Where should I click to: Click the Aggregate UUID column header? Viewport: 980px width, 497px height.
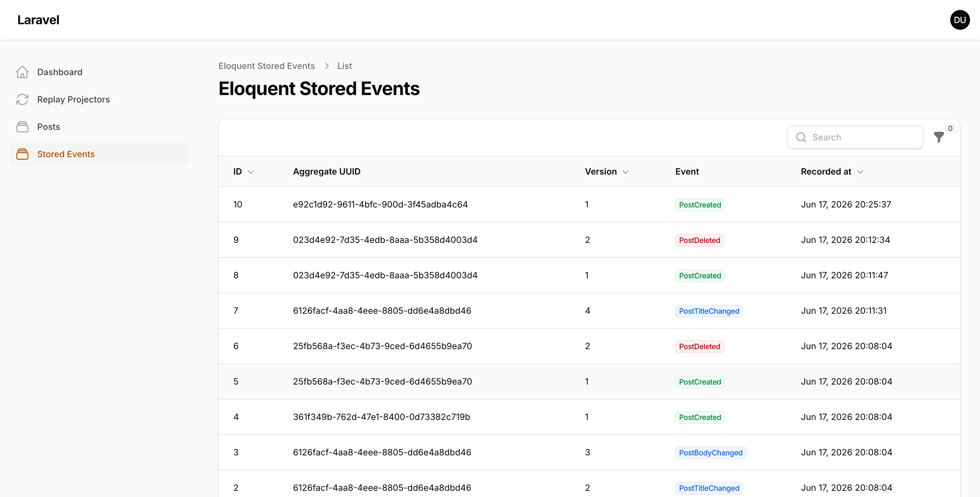[x=326, y=172]
